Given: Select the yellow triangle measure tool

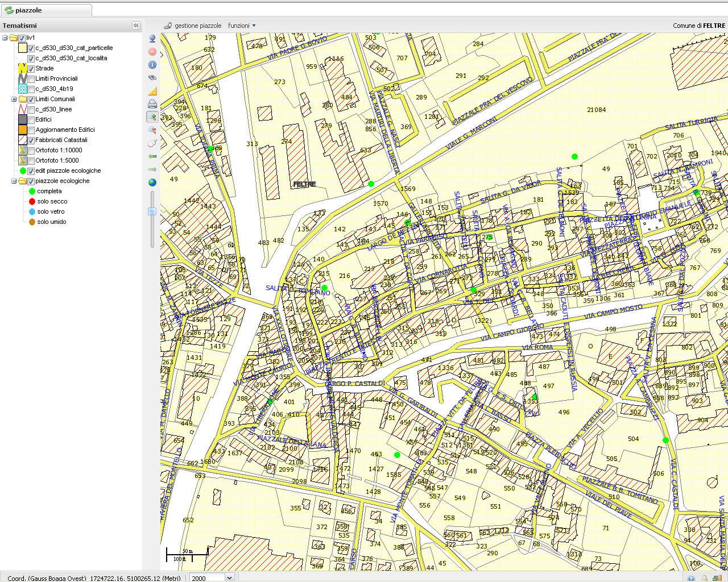Looking at the screenshot, I should coord(152,91).
